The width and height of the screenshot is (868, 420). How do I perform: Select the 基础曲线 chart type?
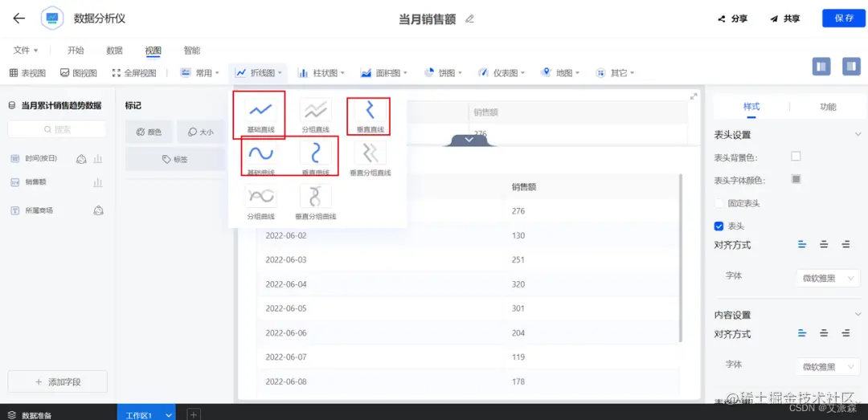coord(260,157)
